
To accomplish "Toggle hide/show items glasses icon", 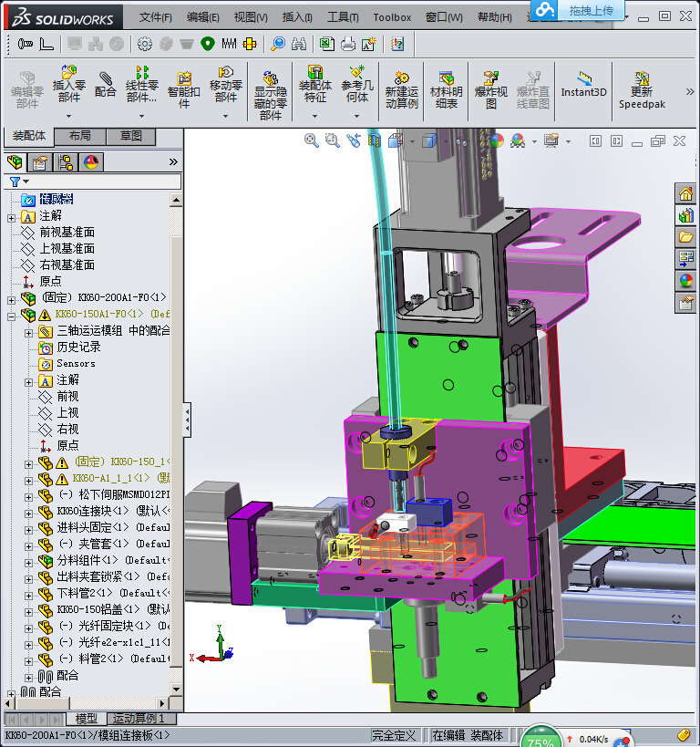I will [x=462, y=141].
